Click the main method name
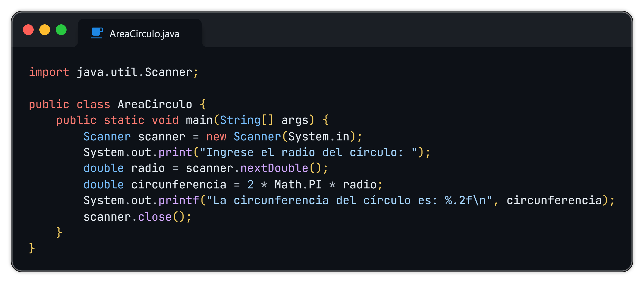644x283 pixels. 199,120
